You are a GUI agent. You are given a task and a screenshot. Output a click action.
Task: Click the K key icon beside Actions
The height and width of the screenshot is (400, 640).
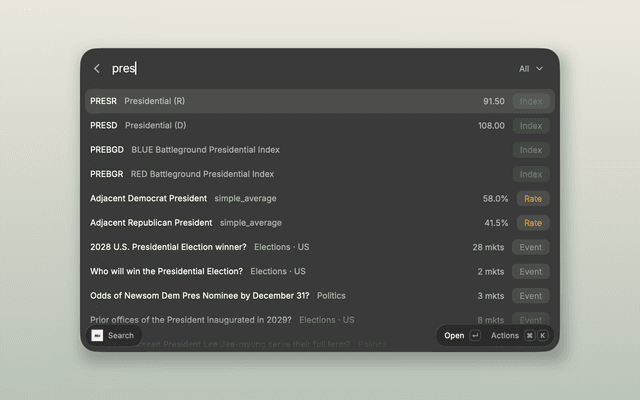[542, 336]
